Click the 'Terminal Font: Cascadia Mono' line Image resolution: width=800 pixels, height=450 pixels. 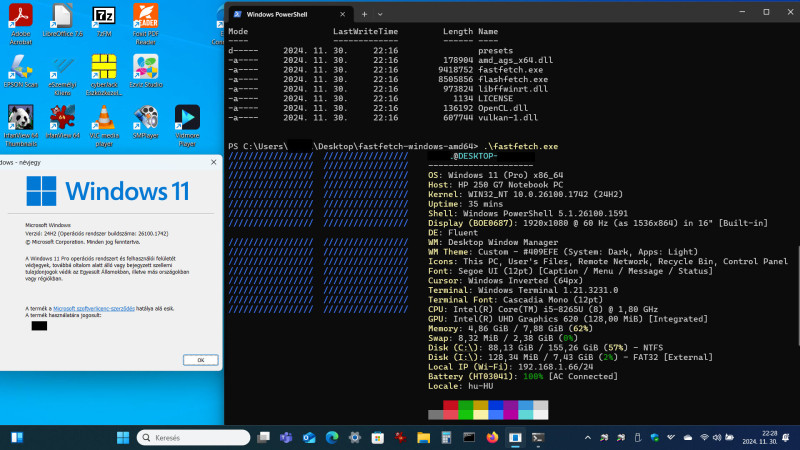515,300
